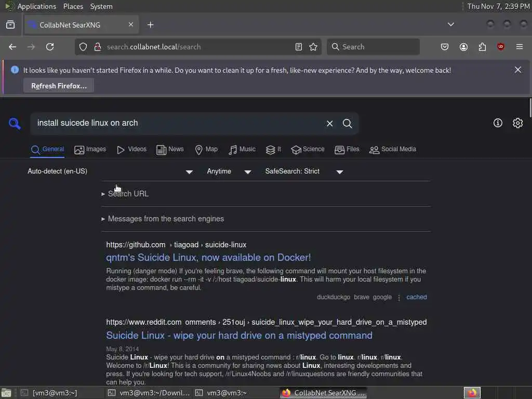Dismiss the Firefox refresh notification bar
Viewport: 532px width, 399px height.
click(518, 70)
